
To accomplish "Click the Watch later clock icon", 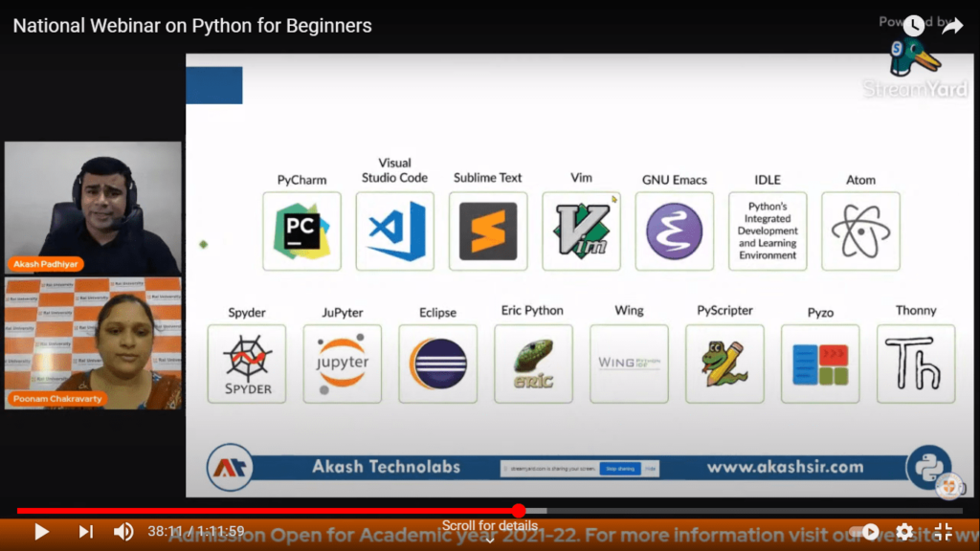I will [x=914, y=26].
